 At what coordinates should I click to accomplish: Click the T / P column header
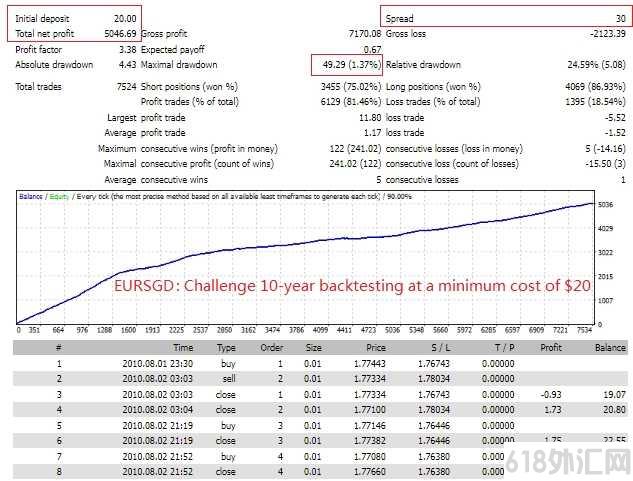coord(505,348)
